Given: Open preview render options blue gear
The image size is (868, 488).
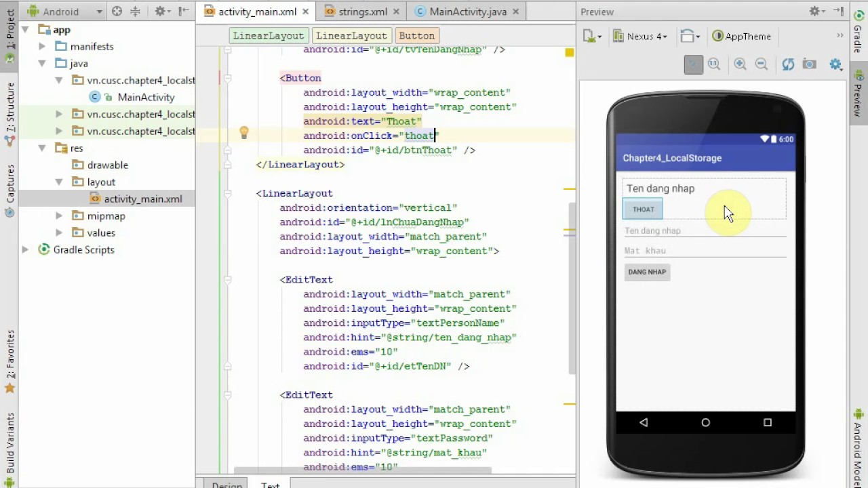Looking at the screenshot, I should click(x=835, y=64).
